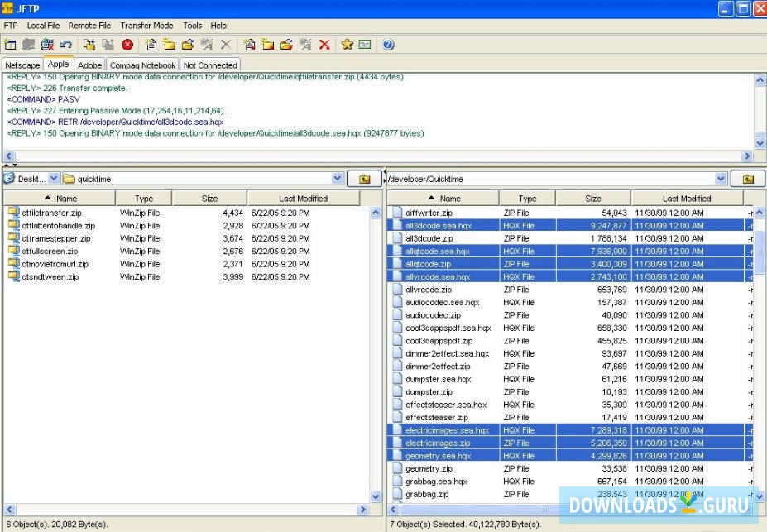Expand the remote /developer/Quicktime path dropdown

721,179
